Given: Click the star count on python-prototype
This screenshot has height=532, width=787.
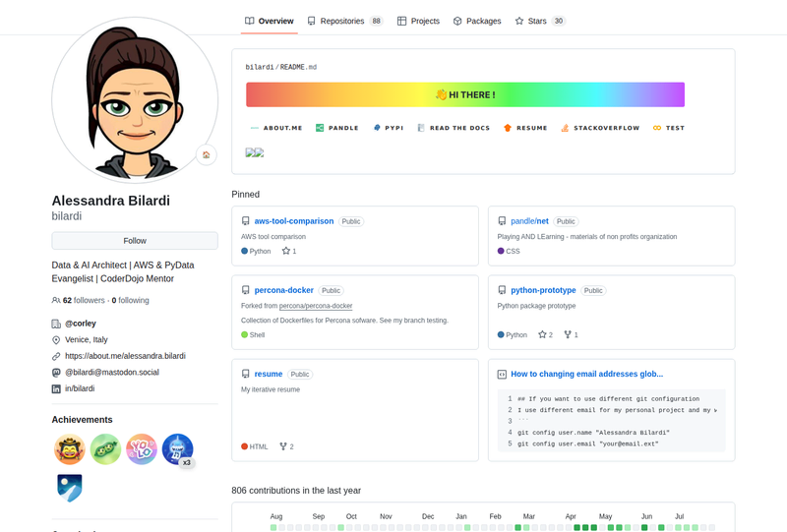Looking at the screenshot, I should pos(545,334).
